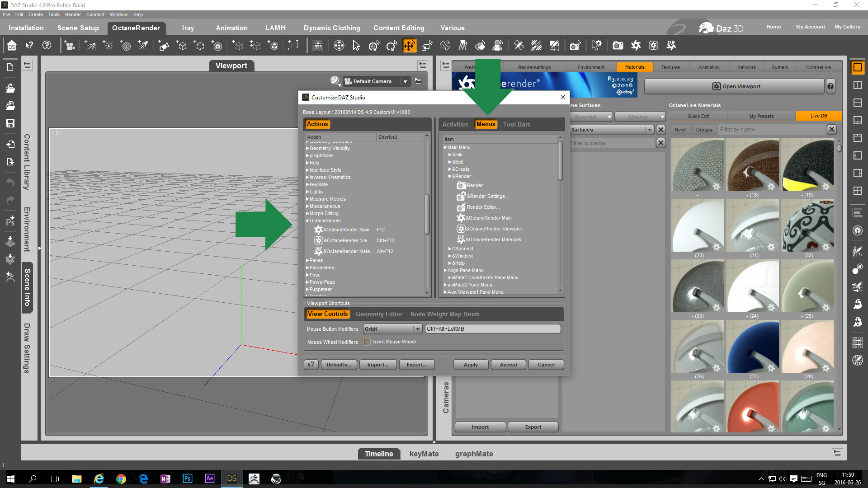Switch to Geometry Editor viewport shortcuts
The image size is (868, 488).
pyautogui.click(x=378, y=314)
